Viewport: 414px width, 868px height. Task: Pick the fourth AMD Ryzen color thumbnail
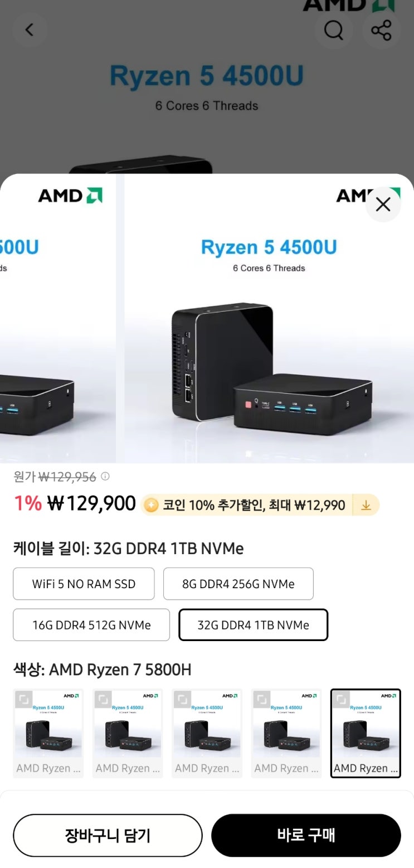(x=286, y=733)
